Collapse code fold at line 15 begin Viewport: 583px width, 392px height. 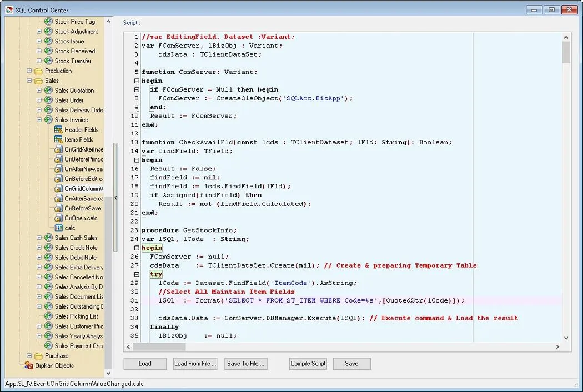click(x=137, y=160)
